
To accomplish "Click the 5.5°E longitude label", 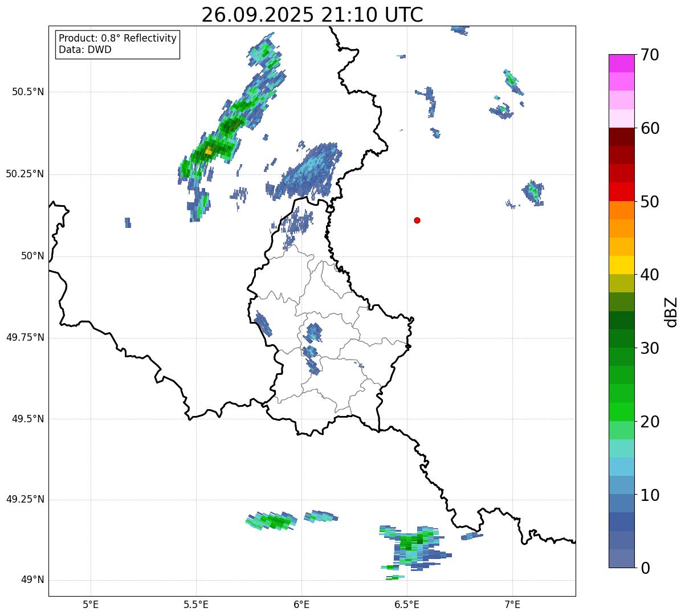I will (196, 604).
